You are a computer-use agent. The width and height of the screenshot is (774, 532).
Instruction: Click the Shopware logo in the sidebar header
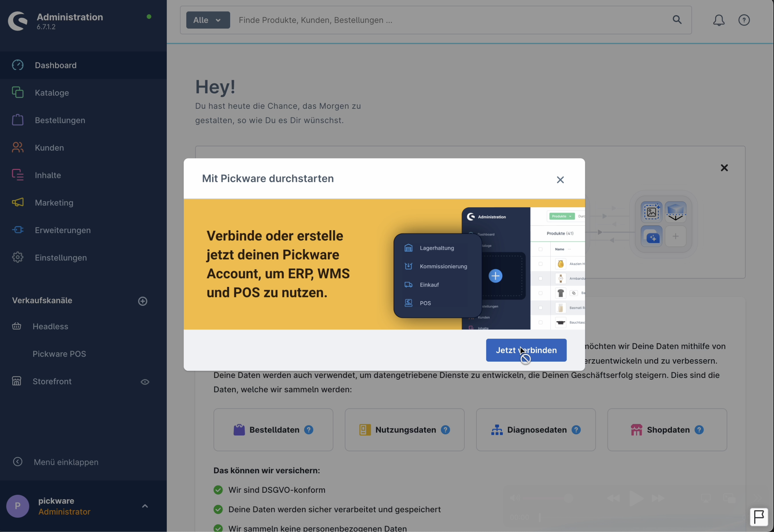point(18,21)
